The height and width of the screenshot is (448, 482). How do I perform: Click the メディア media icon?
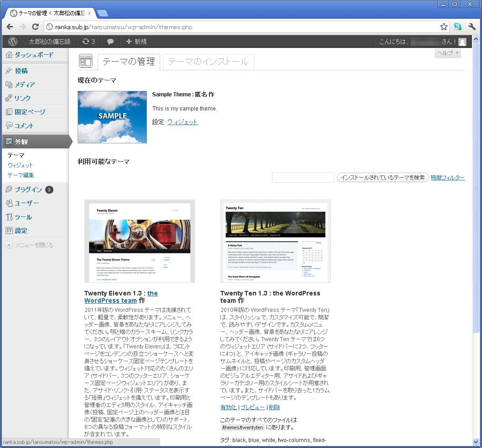pos(9,84)
